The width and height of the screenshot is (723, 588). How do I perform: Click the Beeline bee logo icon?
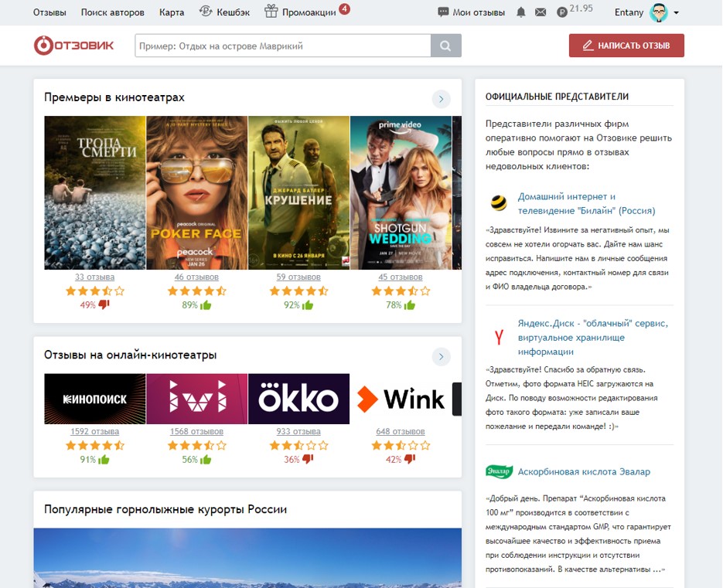[x=499, y=202]
